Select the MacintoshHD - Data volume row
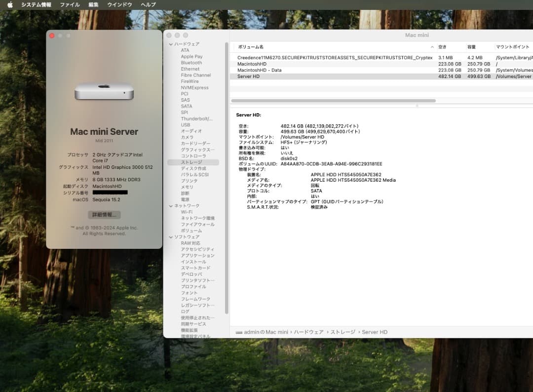The image size is (533, 392). tap(296, 70)
